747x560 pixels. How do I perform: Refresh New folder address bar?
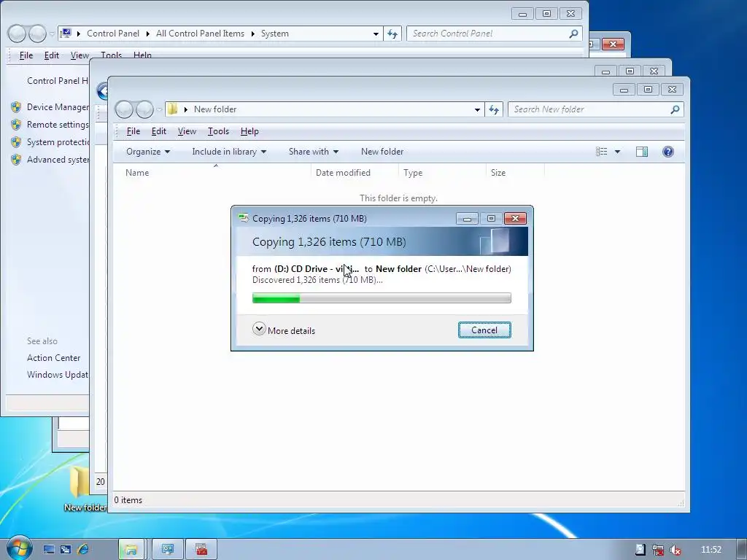pos(494,109)
